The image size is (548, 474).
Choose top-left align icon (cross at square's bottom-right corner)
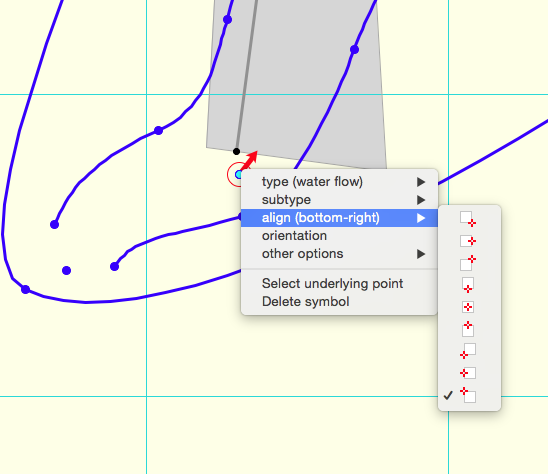[x=468, y=219]
